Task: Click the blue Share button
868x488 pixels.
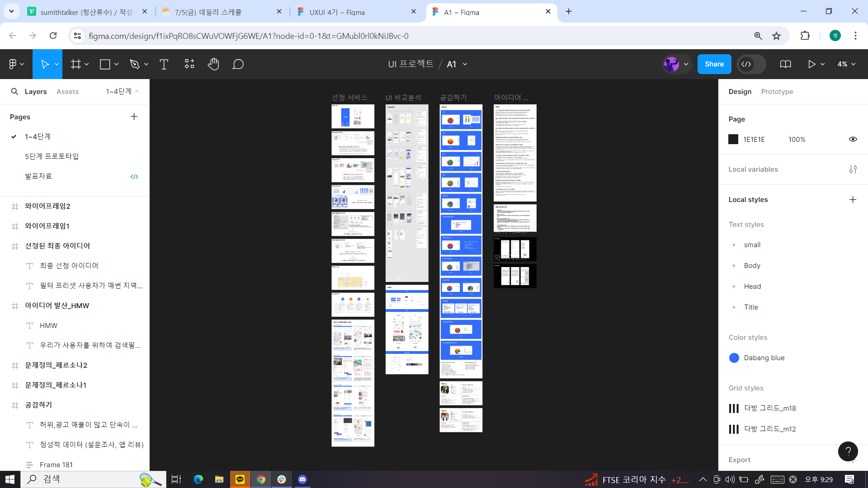Action: click(x=714, y=64)
